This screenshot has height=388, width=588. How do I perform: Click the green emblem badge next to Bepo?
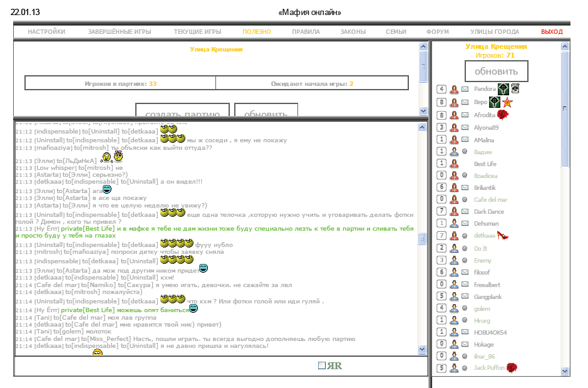[495, 102]
